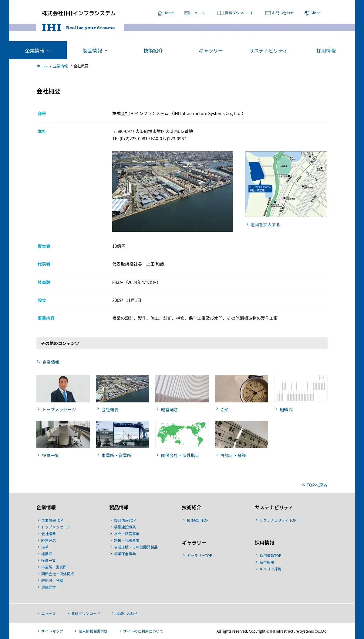This screenshot has height=639, width=364.
Task: Click the 橋梁建設事業 footer link
Action: point(125,527)
